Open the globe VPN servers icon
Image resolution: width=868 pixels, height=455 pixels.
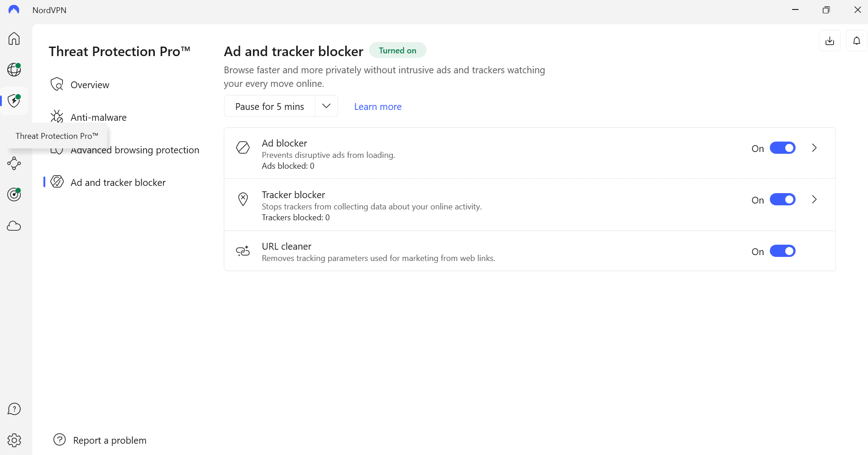coord(14,70)
